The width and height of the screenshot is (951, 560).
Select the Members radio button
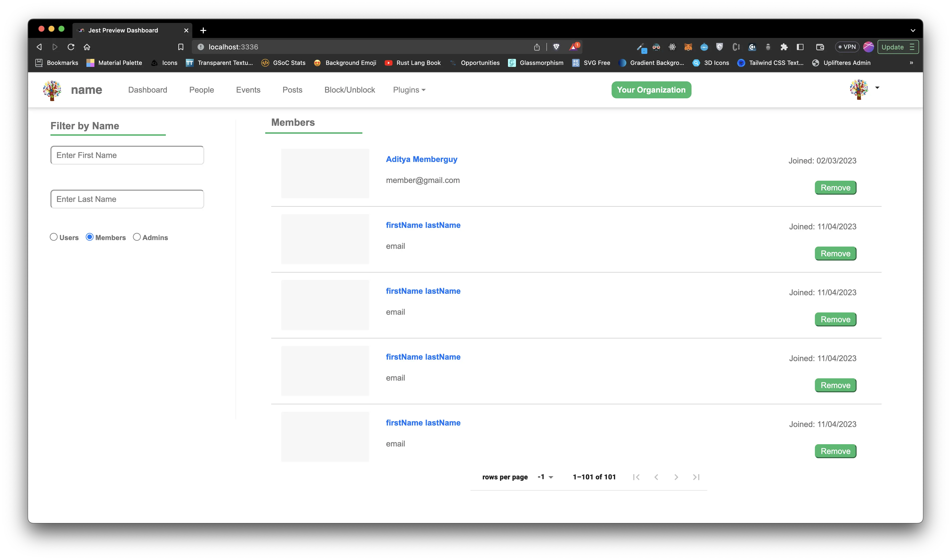[x=89, y=237]
